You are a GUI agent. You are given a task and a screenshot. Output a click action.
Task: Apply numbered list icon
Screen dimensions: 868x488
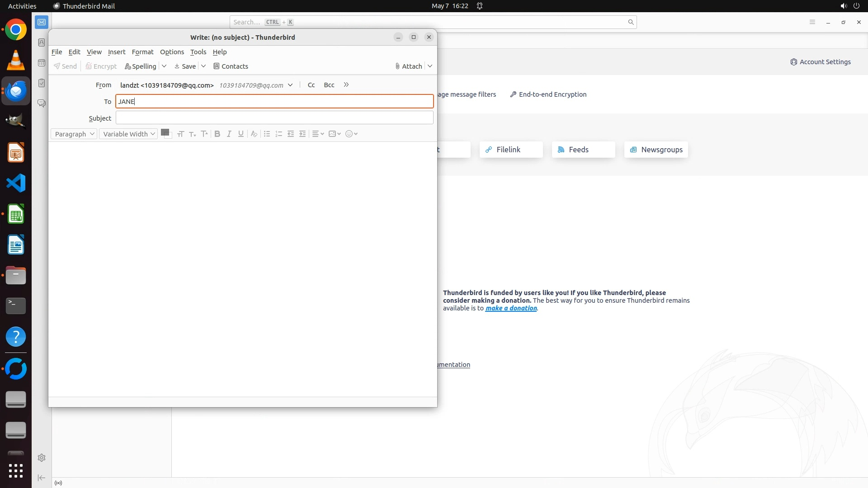(x=278, y=134)
